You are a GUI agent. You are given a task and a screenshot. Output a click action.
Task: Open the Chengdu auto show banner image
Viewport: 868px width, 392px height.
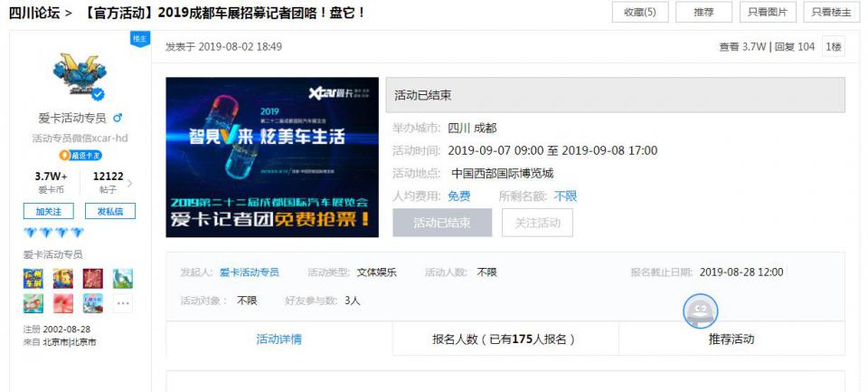coord(272,157)
